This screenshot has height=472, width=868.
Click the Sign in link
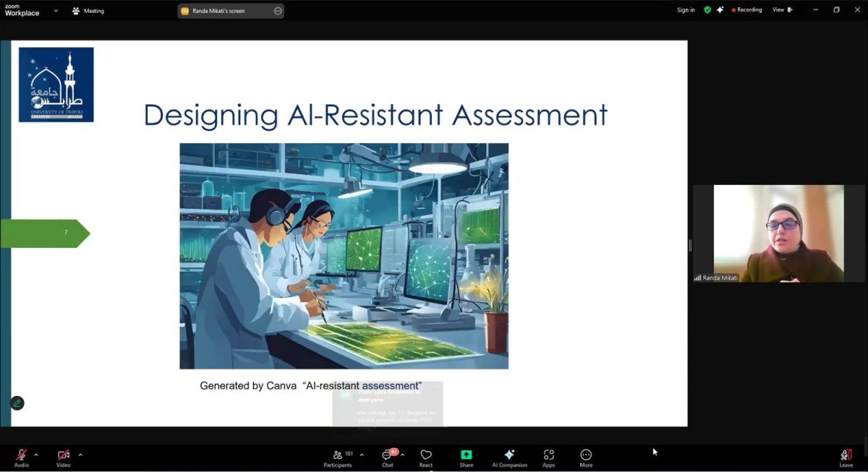[x=686, y=10]
